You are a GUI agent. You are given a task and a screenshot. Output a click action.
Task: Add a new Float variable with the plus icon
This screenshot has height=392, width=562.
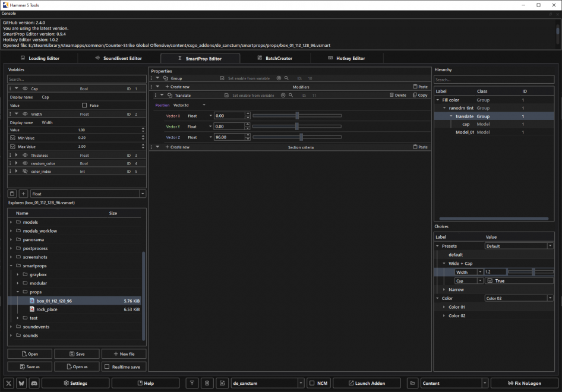(22, 194)
